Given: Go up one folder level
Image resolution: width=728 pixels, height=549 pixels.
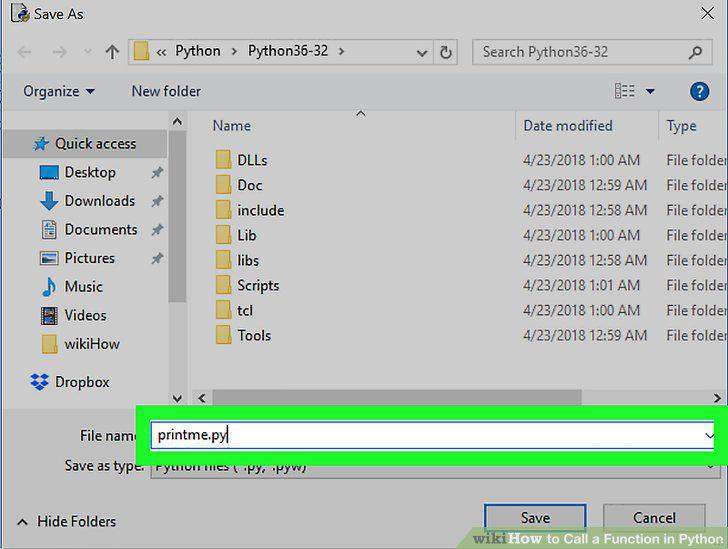Looking at the screenshot, I should coord(112,52).
